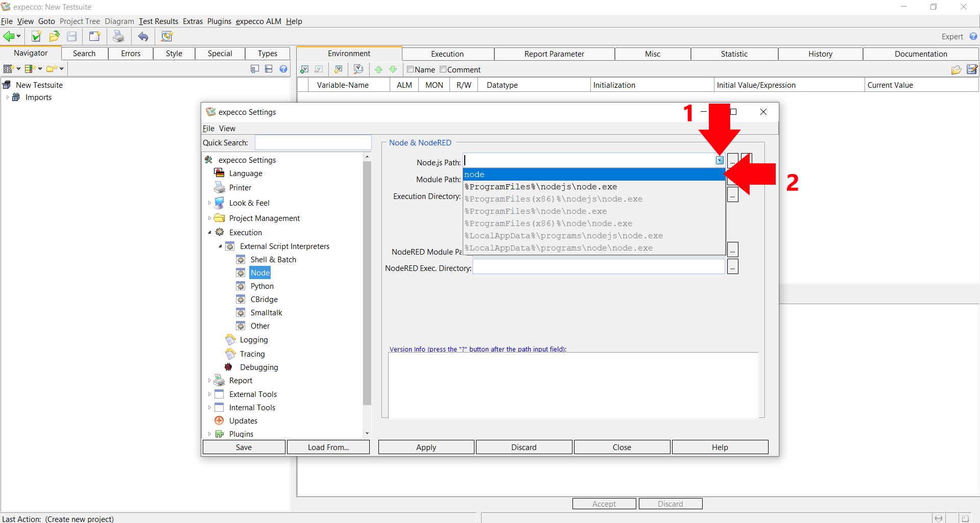
Task: Click the open folder icon in main toolbar
Action: 54,36
